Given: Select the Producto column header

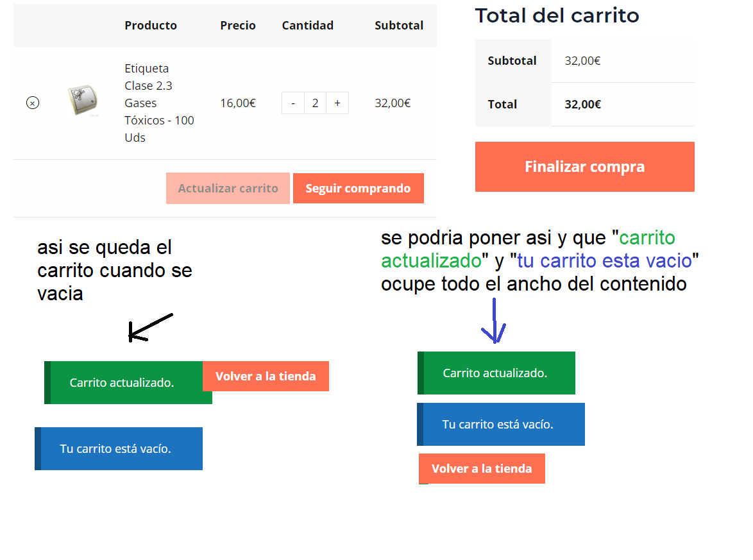Looking at the screenshot, I should [151, 26].
